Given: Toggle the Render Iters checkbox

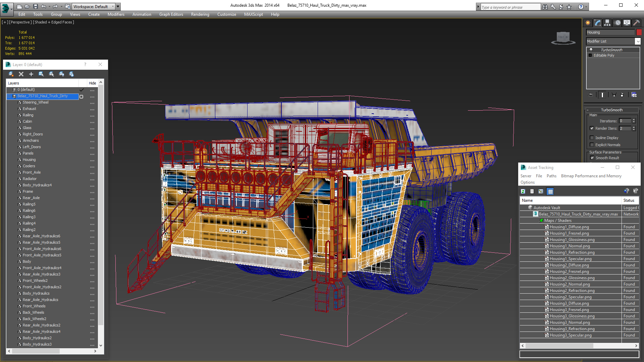Looking at the screenshot, I should pos(592,128).
